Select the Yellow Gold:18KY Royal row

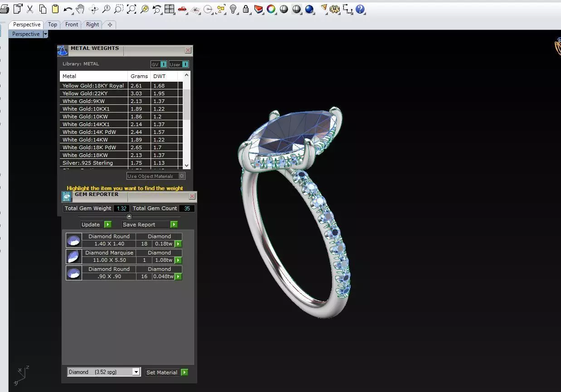(x=122, y=86)
